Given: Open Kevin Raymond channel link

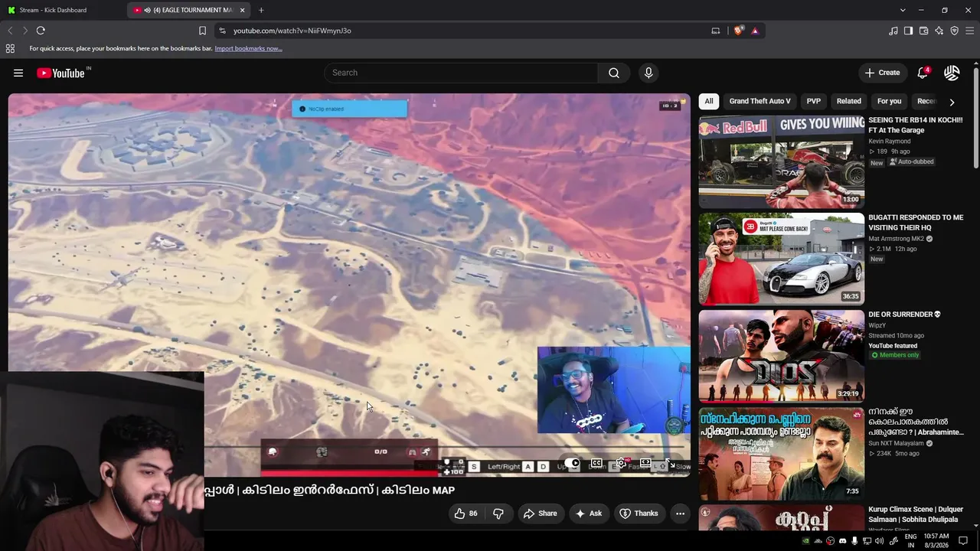Looking at the screenshot, I should [x=890, y=142].
